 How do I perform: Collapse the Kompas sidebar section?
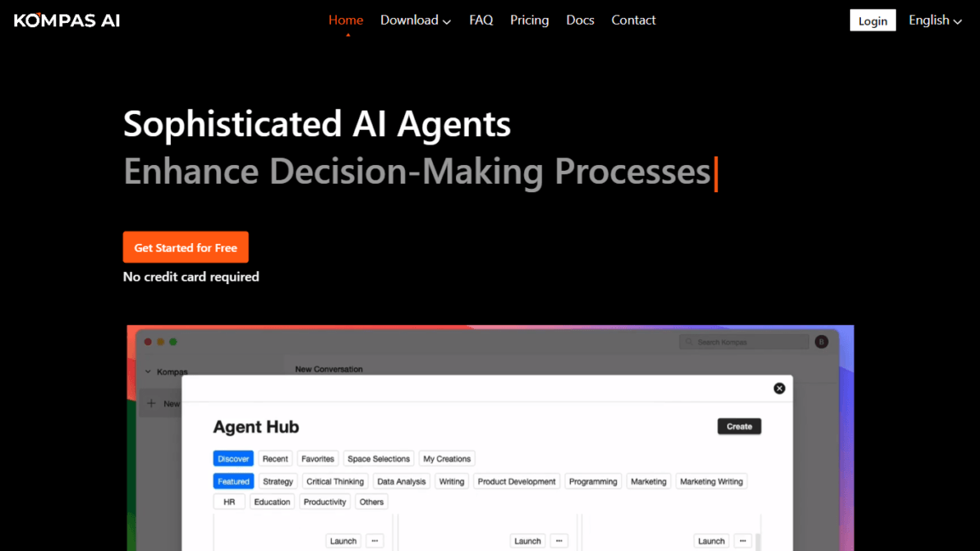click(x=148, y=372)
